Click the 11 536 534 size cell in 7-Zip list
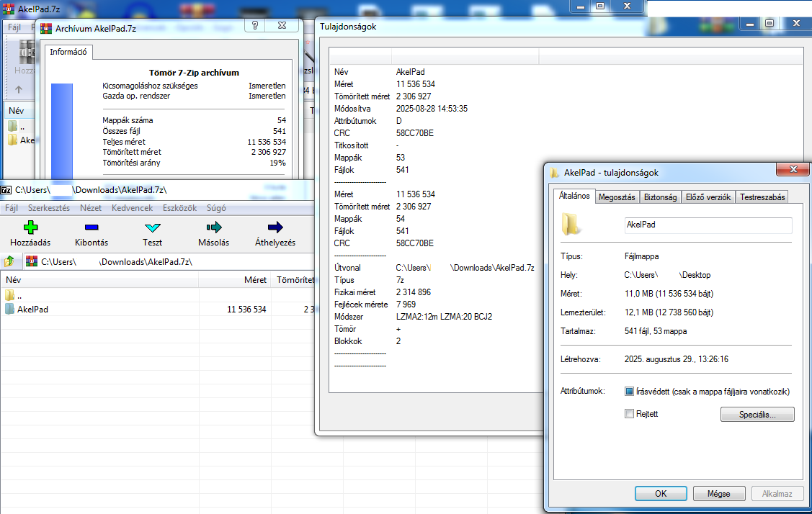 pyautogui.click(x=246, y=309)
